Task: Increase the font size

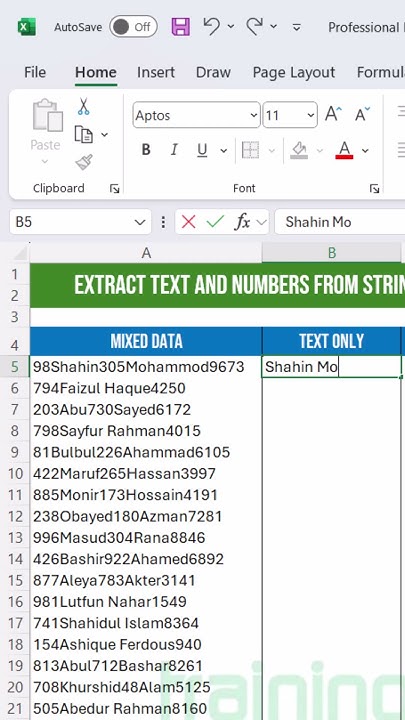Action: (333, 114)
